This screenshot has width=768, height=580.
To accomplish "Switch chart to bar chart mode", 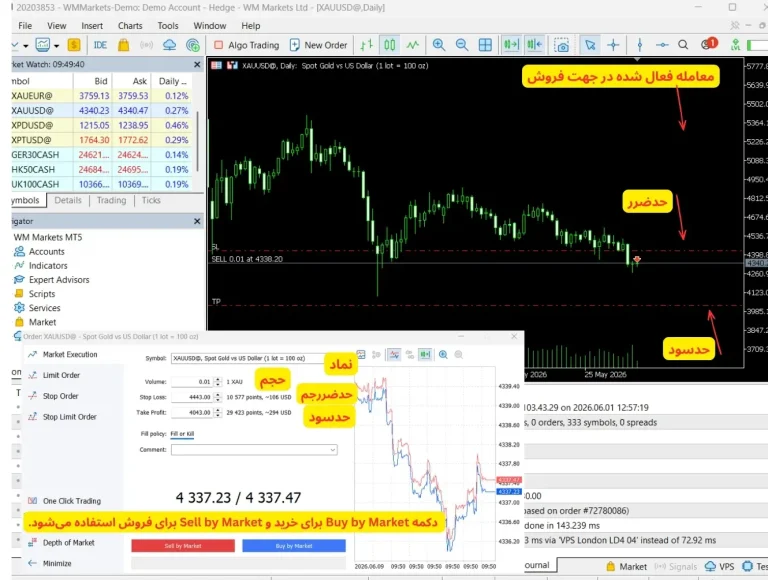I will 366,45.
